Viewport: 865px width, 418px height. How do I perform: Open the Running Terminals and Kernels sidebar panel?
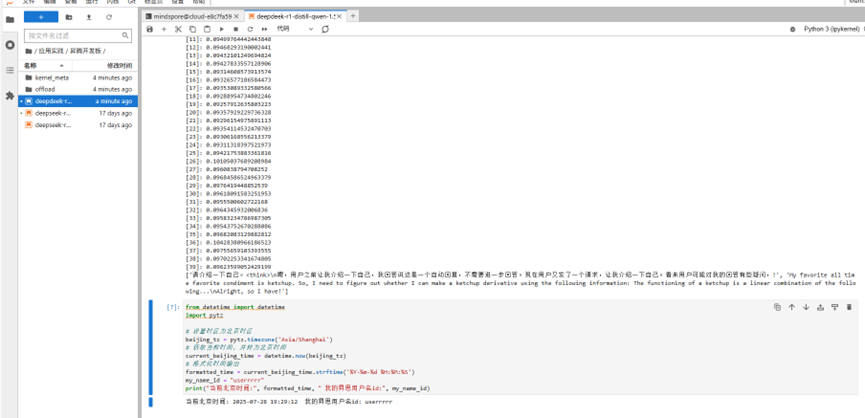[x=10, y=45]
